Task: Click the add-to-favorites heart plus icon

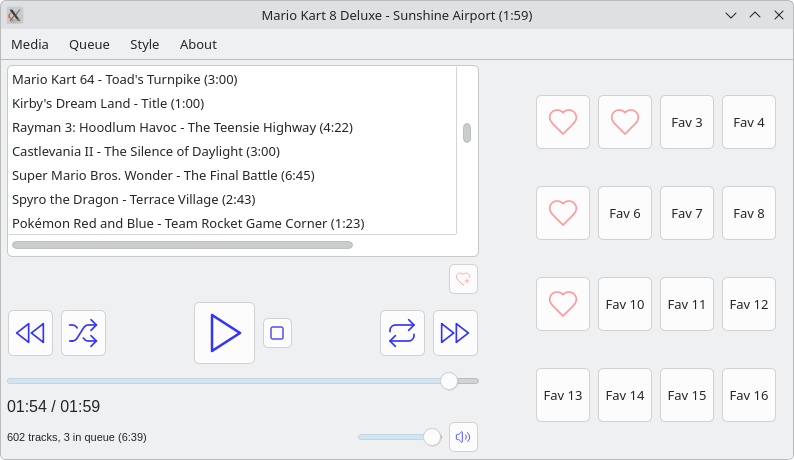Action: click(x=463, y=280)
